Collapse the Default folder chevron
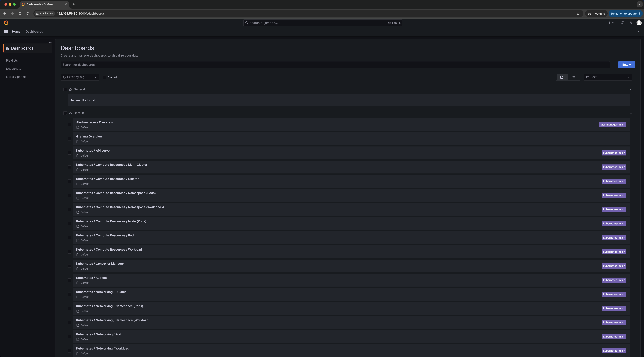The image size is (644, 357). click(x=631, y=113)
